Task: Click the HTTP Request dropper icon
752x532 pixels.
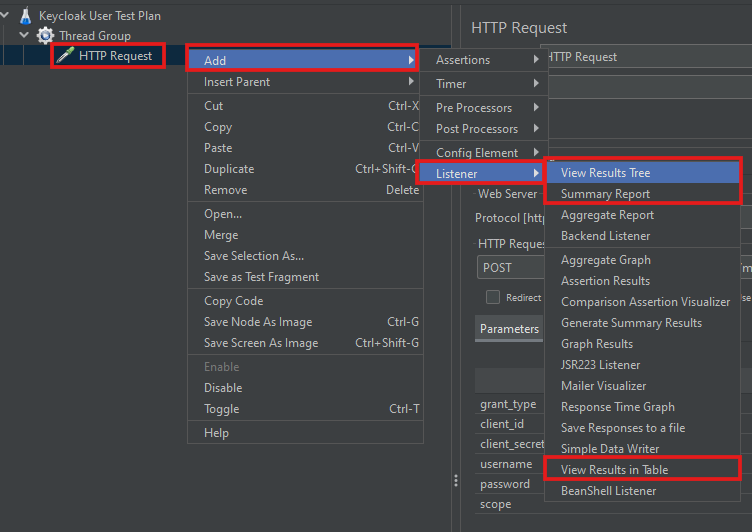Action: tap(65, 55)
